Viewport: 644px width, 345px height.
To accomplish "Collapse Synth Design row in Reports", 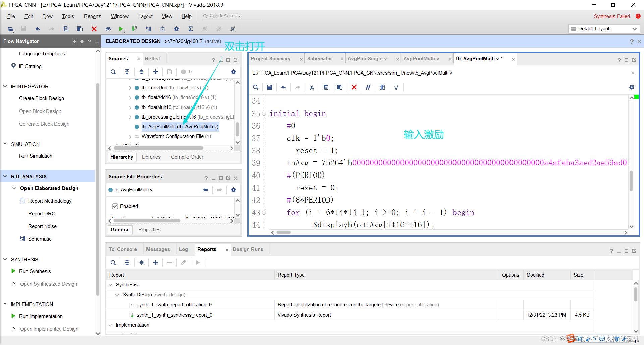I will [117, 295].
